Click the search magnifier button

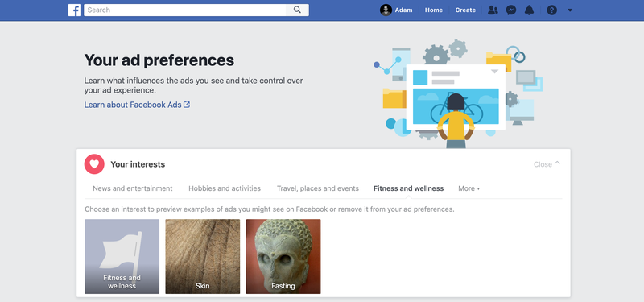(297, 10)
